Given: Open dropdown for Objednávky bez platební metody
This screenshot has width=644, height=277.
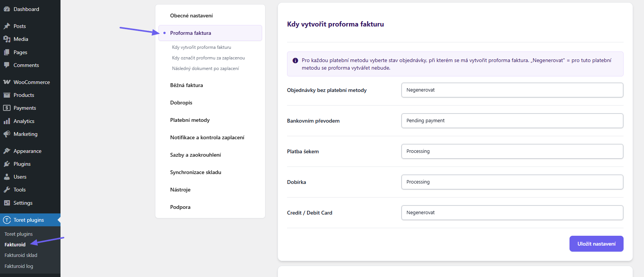Looking at the screenshot, I should tap(512, 90).
